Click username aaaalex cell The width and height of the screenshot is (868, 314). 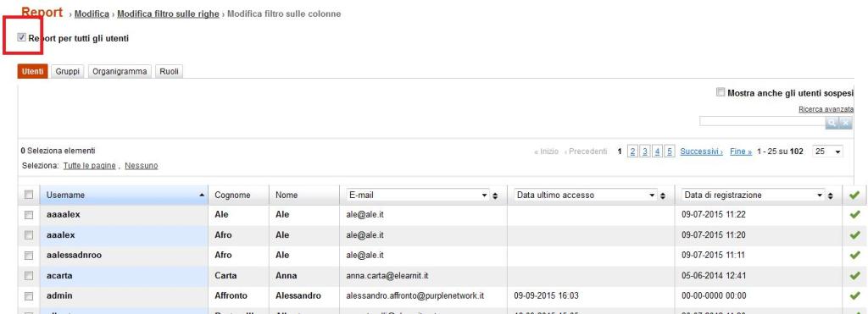124,215
